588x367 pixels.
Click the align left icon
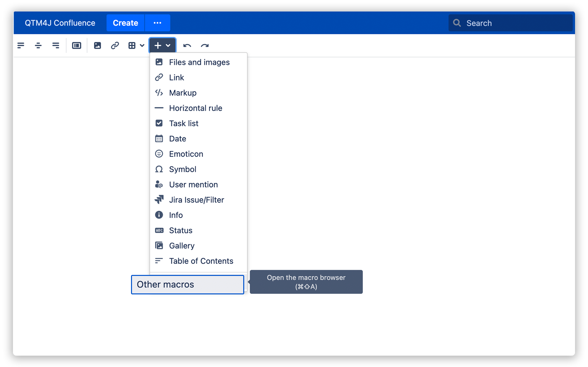pyautogui.click(x=21, y=45)
